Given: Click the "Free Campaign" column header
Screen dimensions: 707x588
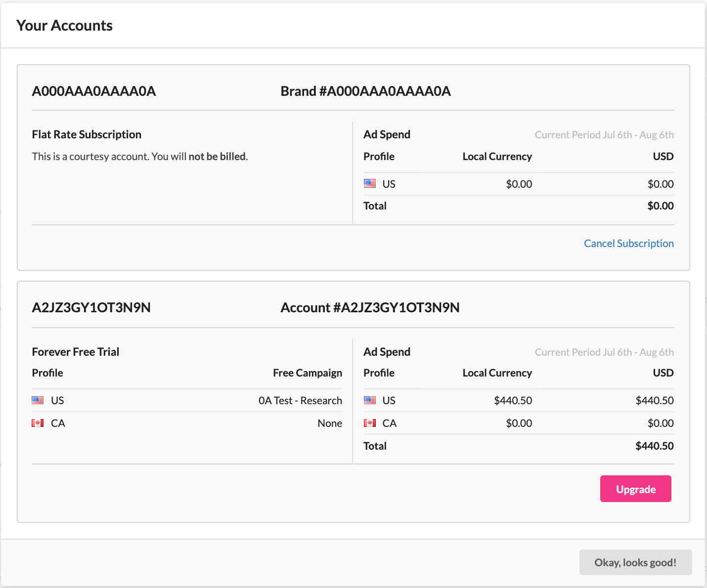Looking at the screenshot, I should tap(307, 373).
